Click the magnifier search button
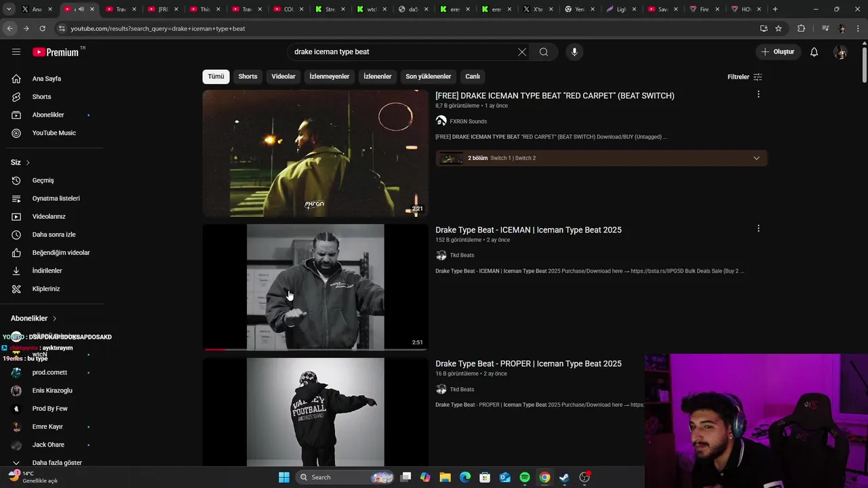Viewport: 868px width, 488px height. click(544, 52)
